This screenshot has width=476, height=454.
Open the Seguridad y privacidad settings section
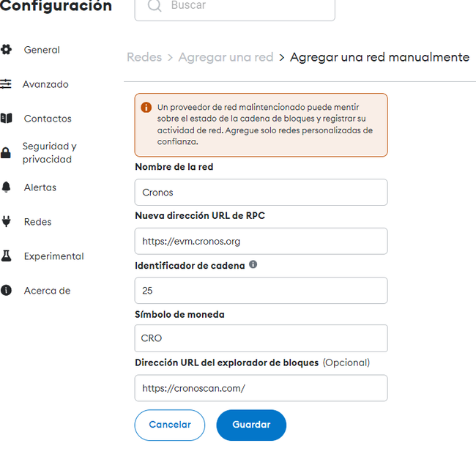coord(49,152)
